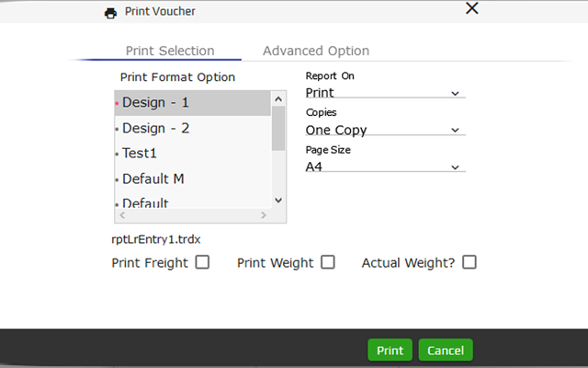
Task: Enable the Print Freight checkbox
Action: click(202, 262)
